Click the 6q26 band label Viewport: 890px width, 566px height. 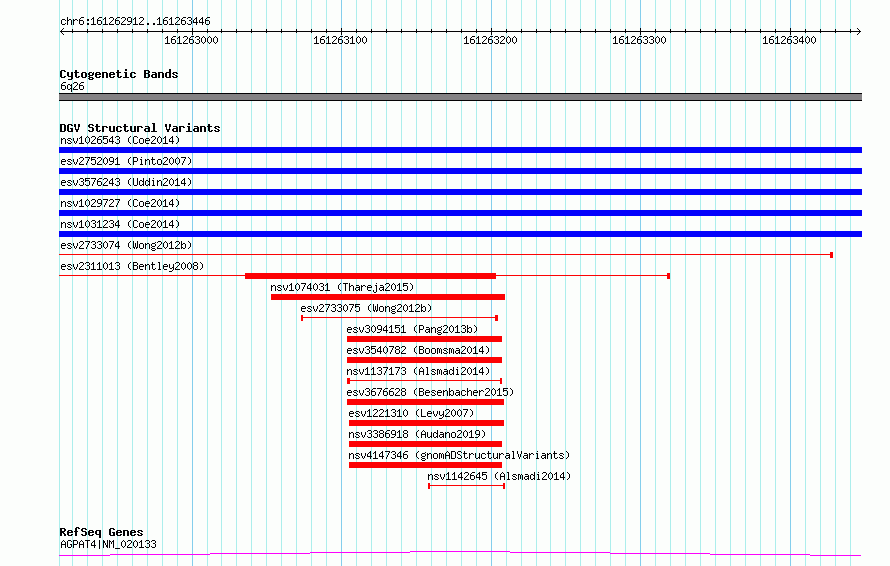72,86
